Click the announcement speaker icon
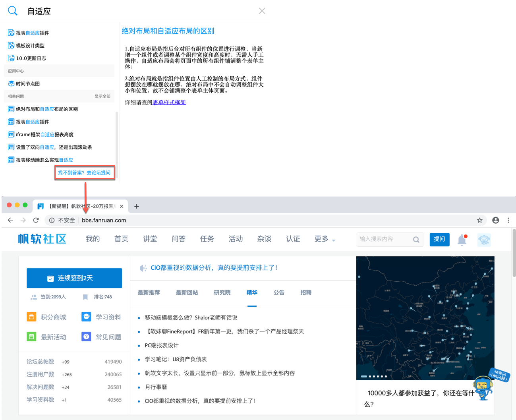516x420 pixels. click(143, 268)
